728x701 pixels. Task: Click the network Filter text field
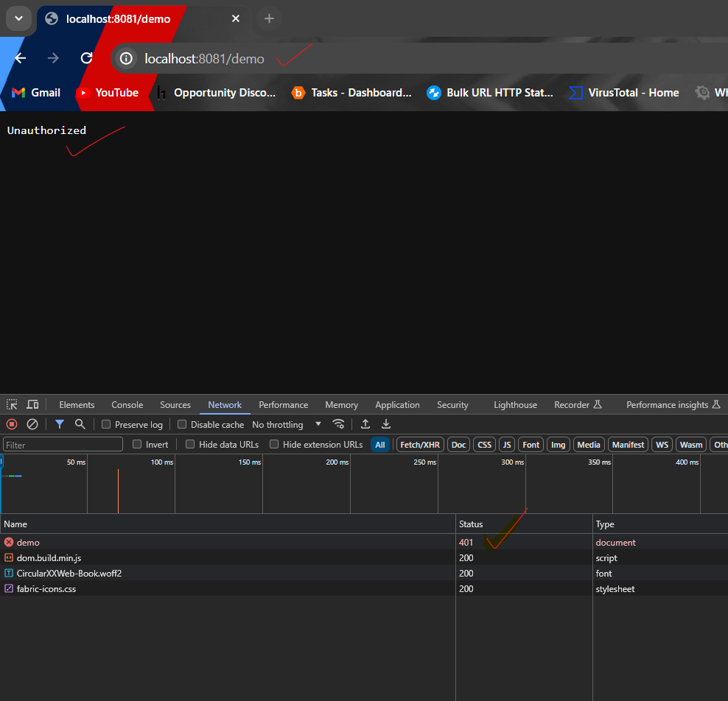pos(63,445)
